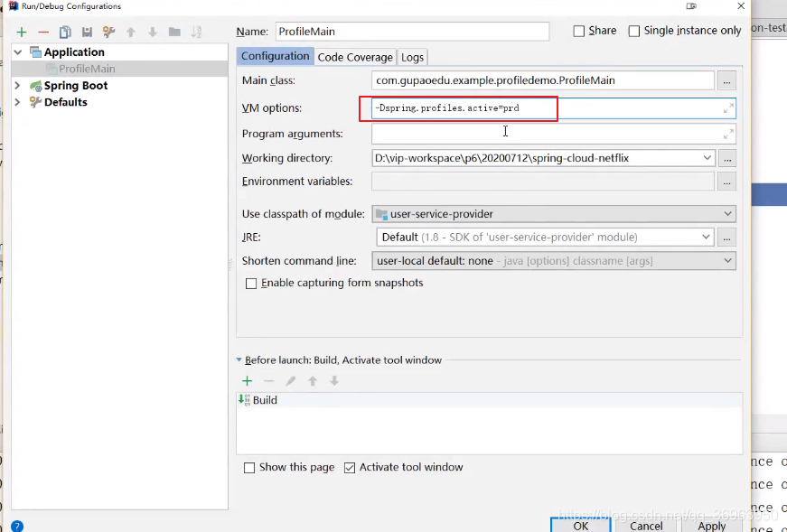Select the Defaults tree item
This screenshot has width=787, height=532.
(x=65, y=102)
